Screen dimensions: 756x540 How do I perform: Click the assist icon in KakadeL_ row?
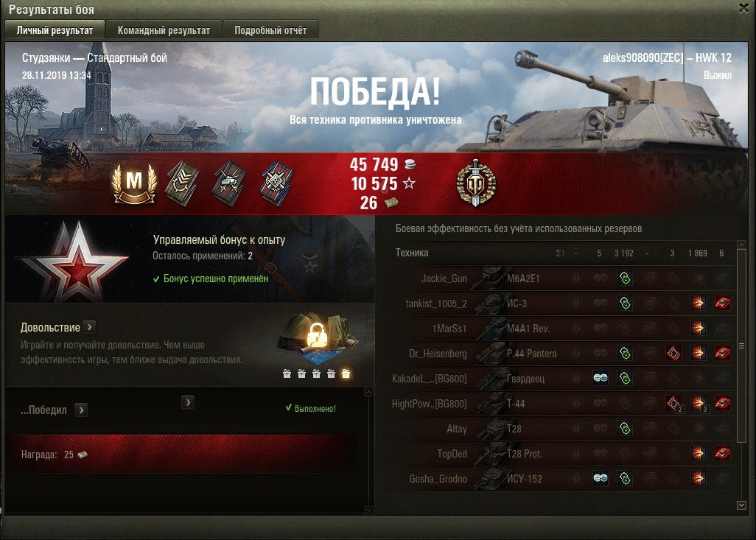[x=601, y=379]
